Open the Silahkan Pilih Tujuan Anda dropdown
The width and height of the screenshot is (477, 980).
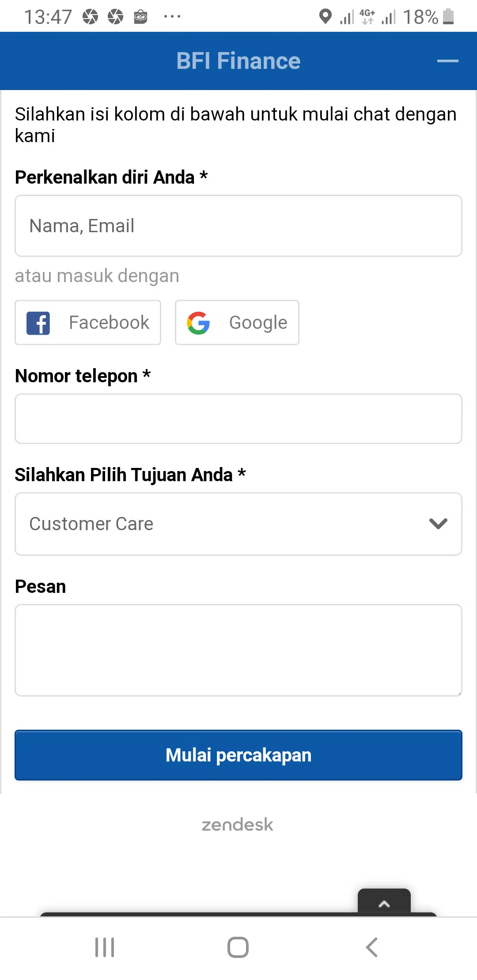tap(238, 524)
